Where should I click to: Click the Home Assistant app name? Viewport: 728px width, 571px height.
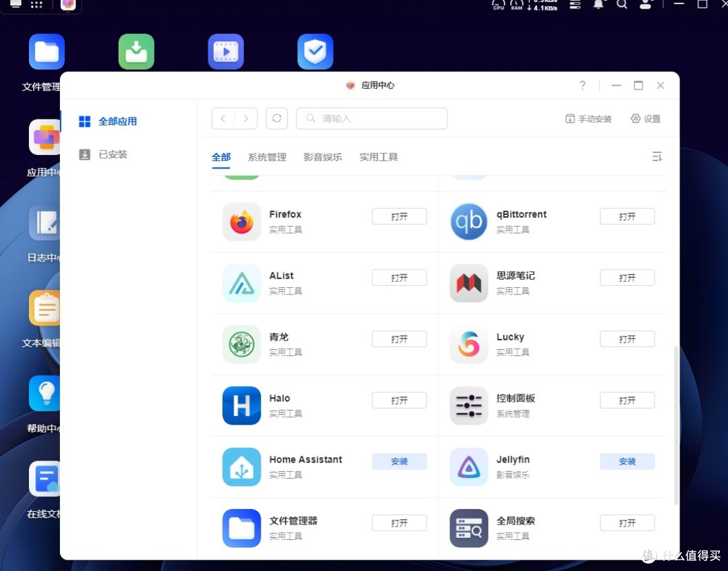(x=305, y=460)
